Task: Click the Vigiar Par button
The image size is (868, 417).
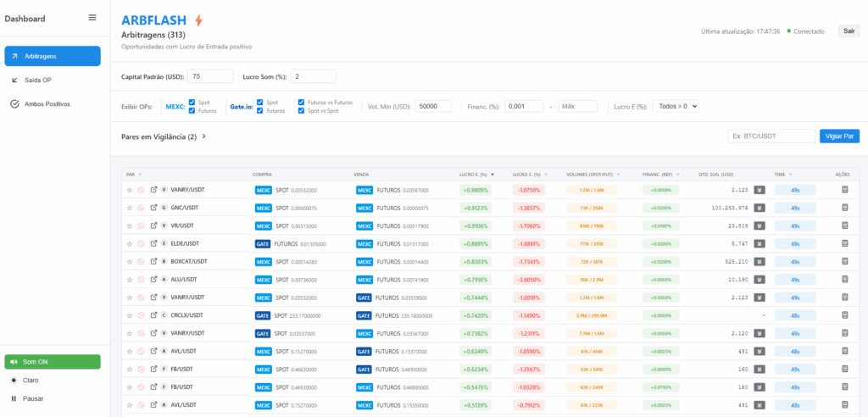Action: [839, 136]
